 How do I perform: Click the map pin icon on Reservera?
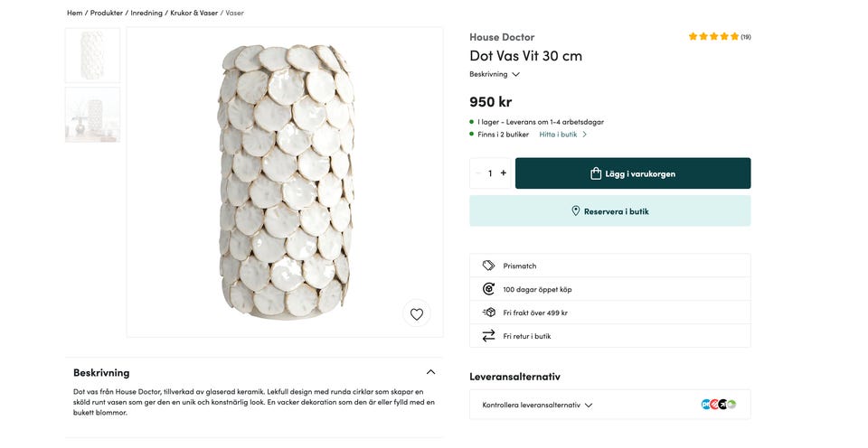tap(575, 211)
